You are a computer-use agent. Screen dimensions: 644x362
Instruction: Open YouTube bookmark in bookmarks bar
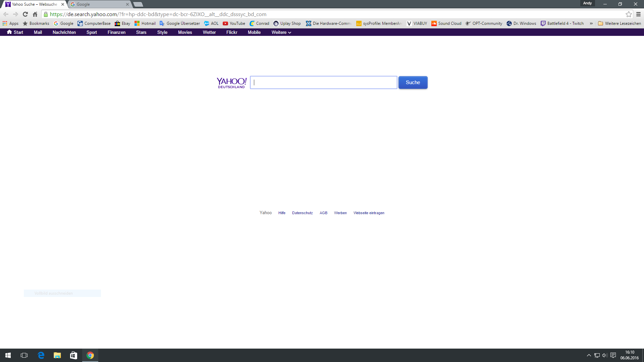[x=234, y=23]
